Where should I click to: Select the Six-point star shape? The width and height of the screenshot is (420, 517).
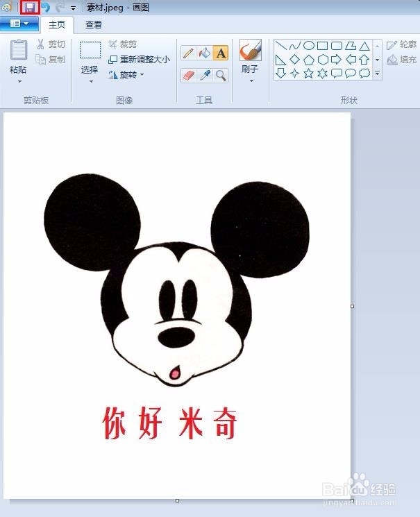pyautogui.click(x=322, y=73)
